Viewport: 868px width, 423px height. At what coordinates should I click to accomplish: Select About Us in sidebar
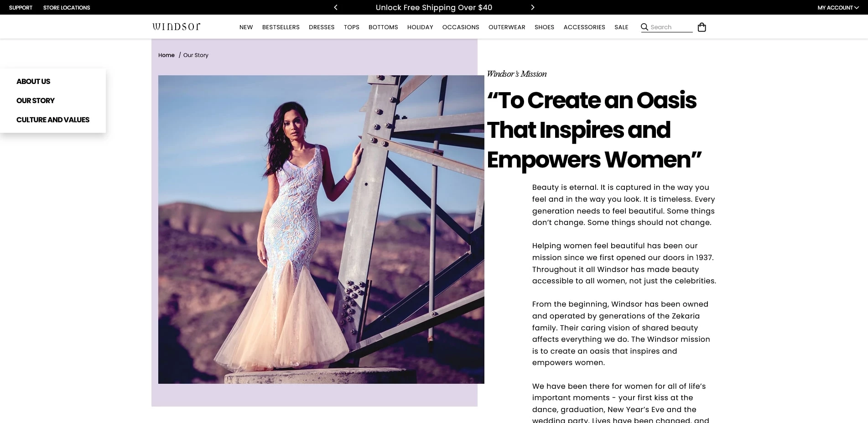[33, 81]
